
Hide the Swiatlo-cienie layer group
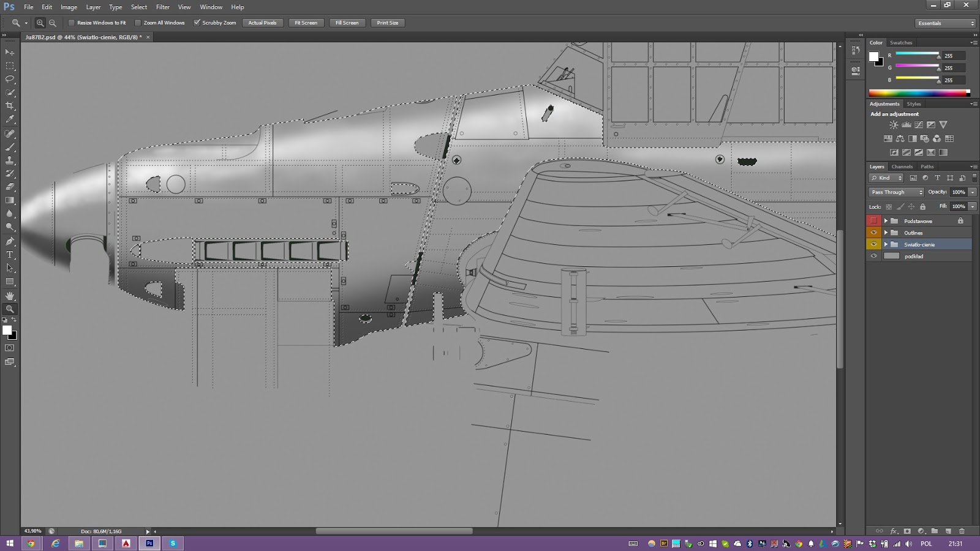pyautogui.click(x=873, y=244)
